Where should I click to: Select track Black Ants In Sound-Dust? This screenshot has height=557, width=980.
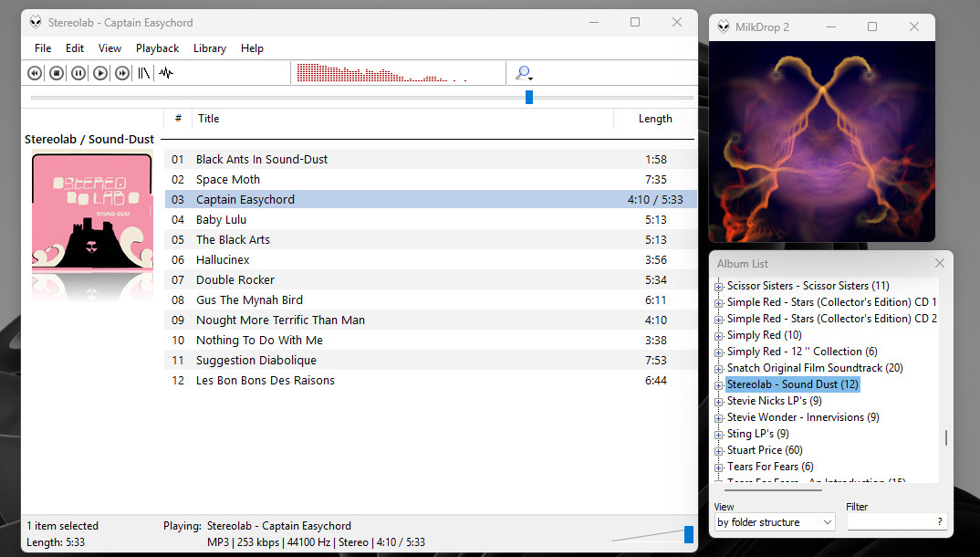(431, 160)
